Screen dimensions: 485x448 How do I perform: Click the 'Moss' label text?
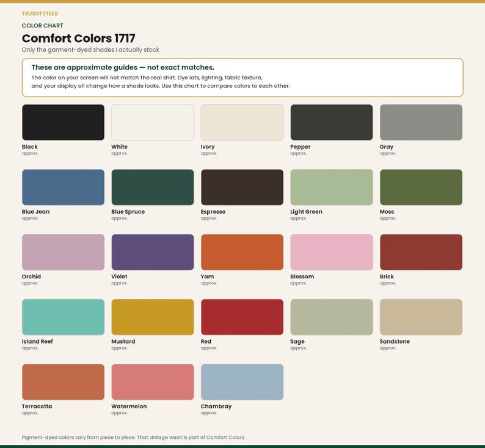click(387, 212)
